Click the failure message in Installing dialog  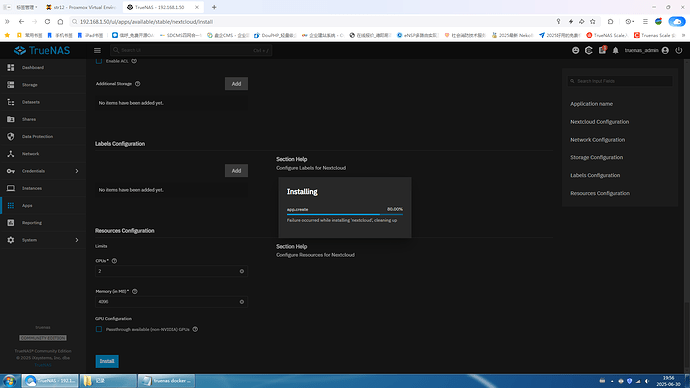pyautogui.click(x=342, y=220)
